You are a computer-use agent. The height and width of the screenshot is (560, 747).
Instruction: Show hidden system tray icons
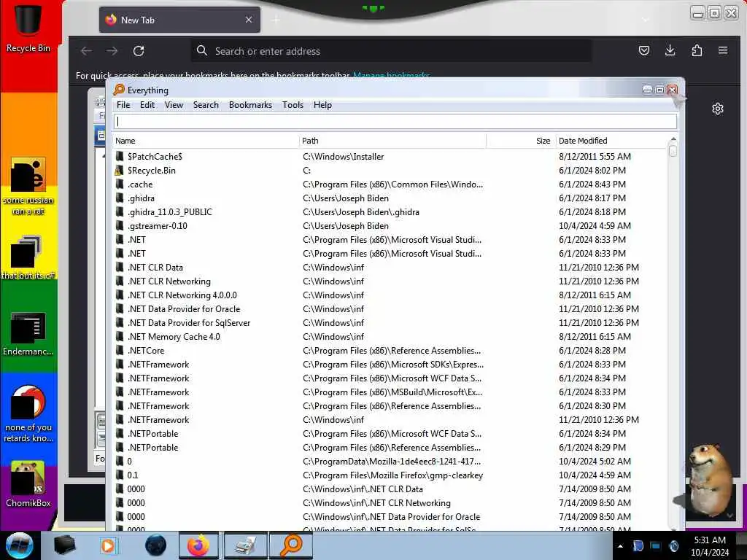point(620,546)
